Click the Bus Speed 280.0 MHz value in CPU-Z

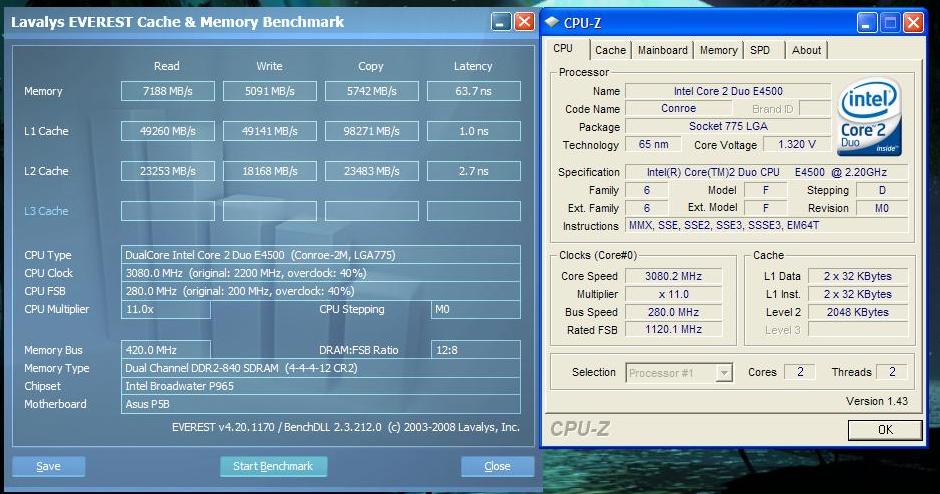[x=673, y=312]
